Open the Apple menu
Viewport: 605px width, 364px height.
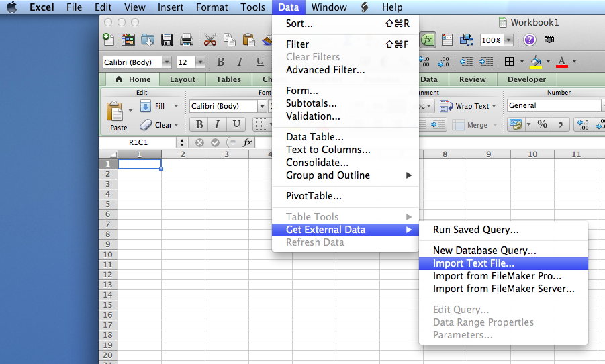click(12, 7)
